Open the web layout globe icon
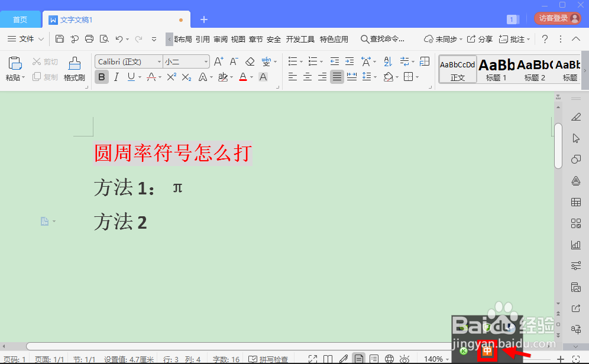Screen dimensions: 589x364 (x=389, y=358)
